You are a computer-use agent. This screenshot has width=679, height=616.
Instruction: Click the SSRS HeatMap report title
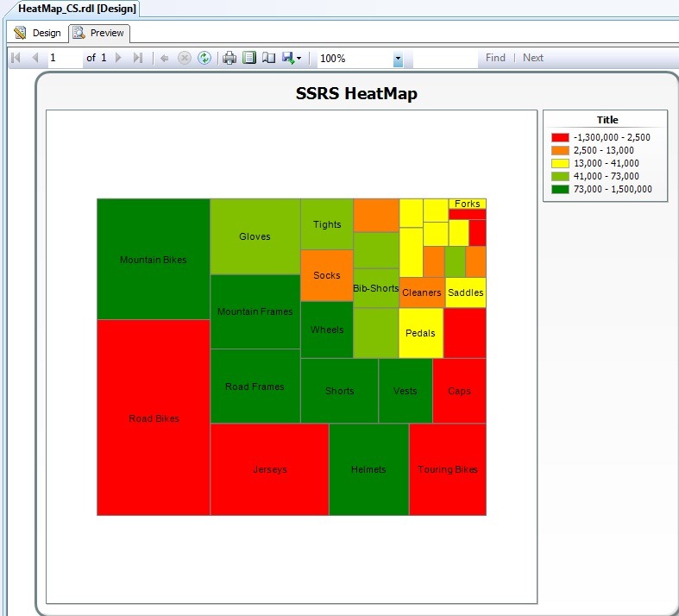(x=356, y=93)
